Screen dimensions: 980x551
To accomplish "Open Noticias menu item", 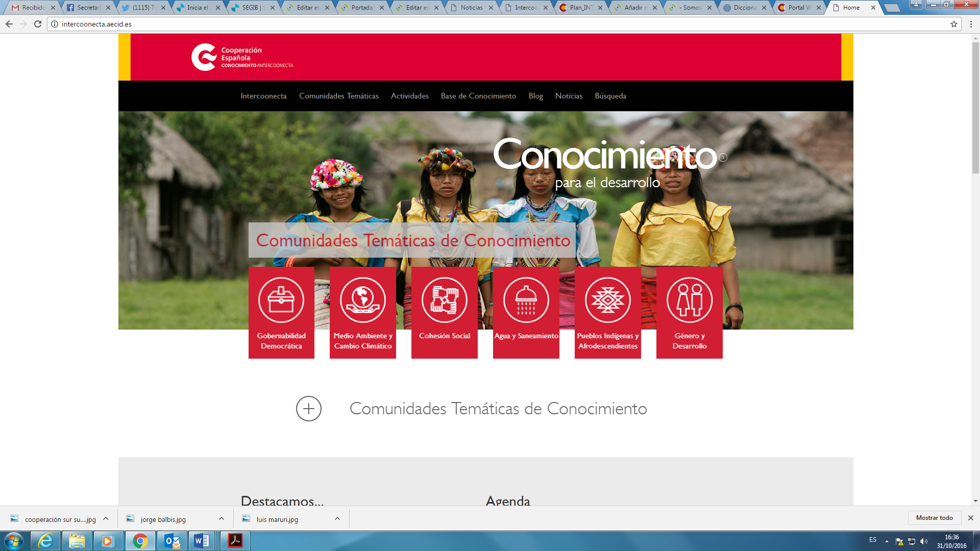I will (x=569, y=96).
